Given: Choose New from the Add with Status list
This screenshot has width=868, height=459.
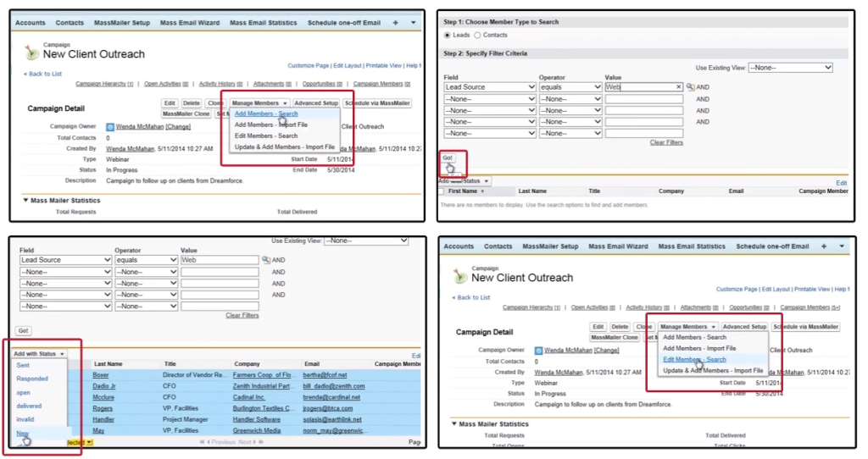Looking at the screenshot, I should (x=22, y=433).
